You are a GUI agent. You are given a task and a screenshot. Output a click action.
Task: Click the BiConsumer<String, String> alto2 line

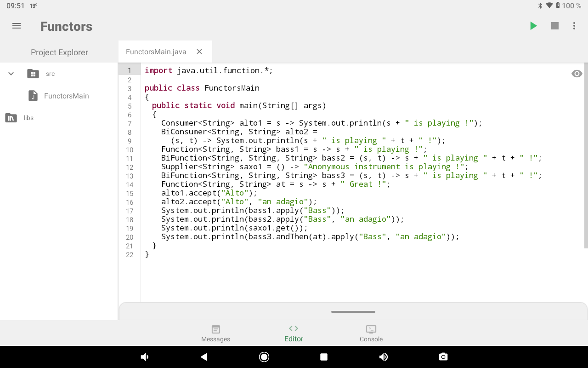click(x=239, y=132)
